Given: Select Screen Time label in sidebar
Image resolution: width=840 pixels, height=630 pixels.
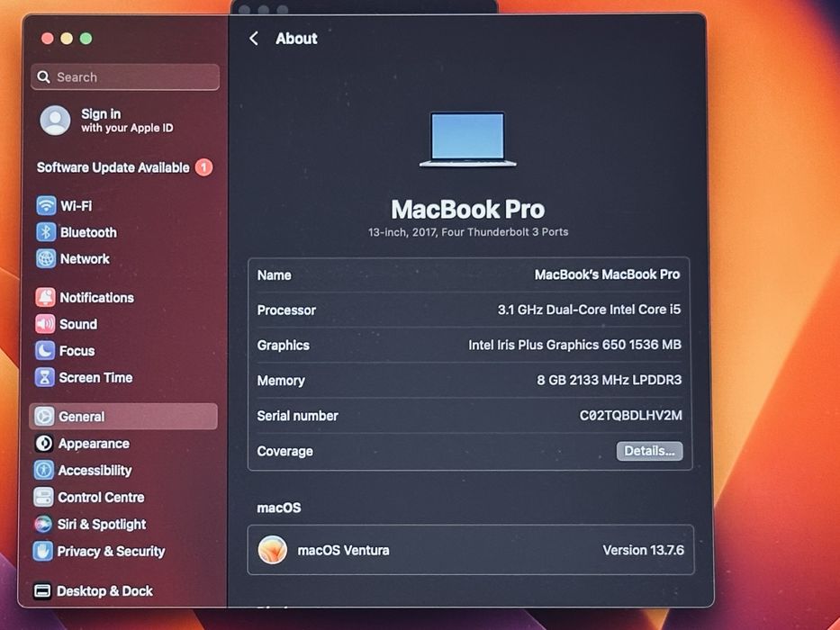Looking at the screenshot, I should tap(96, 378).
